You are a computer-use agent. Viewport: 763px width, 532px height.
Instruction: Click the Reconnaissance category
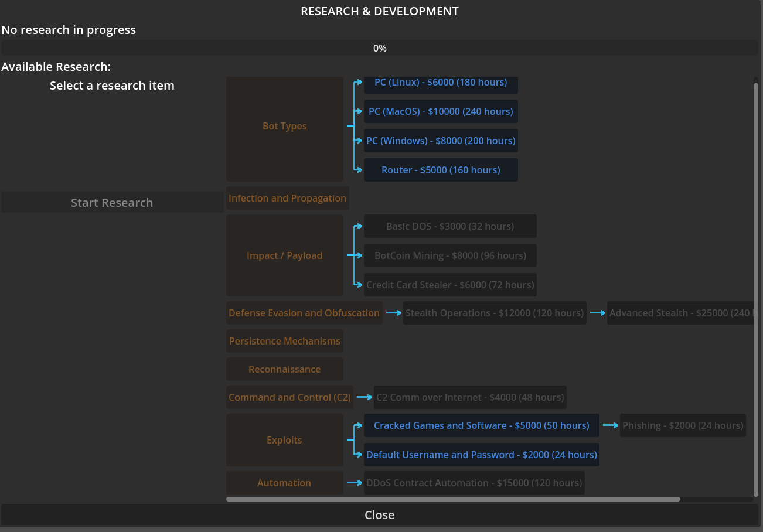(x=285, y=369)
